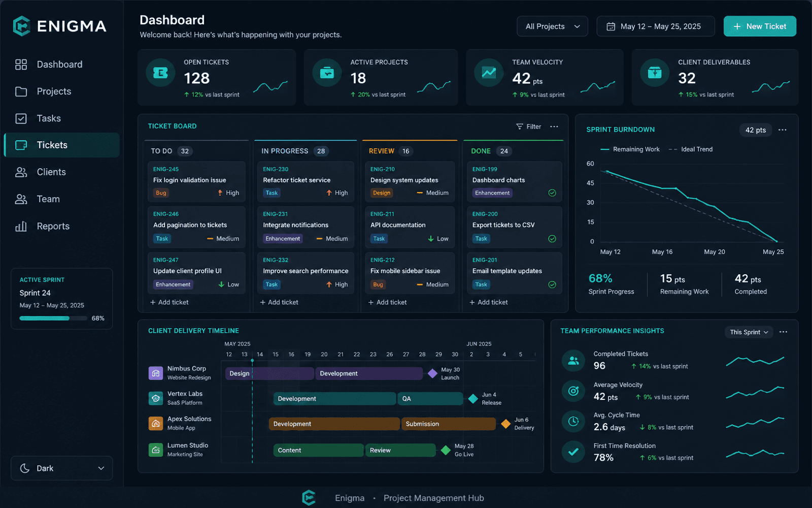Select the Tickets sidebar item
This screenshot has height=508, width=812.
click(62, 145)
